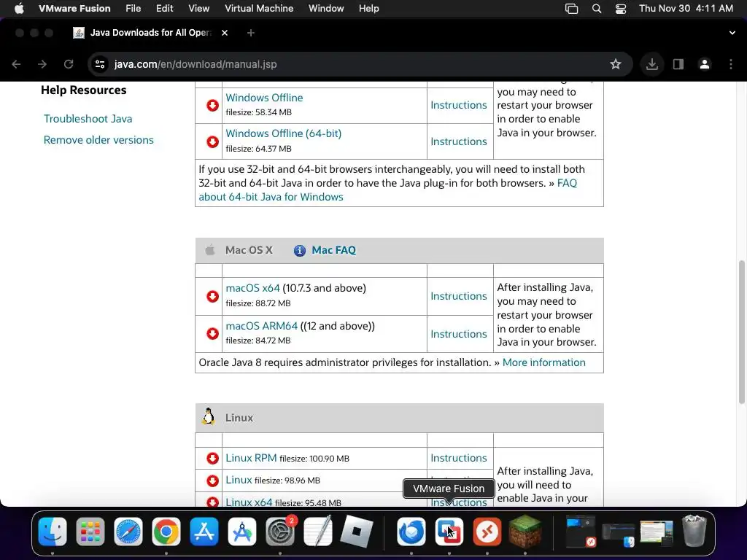Open the Remove older versions link
This screenshot has height=560, width=747.
click(x=98, y=140)
